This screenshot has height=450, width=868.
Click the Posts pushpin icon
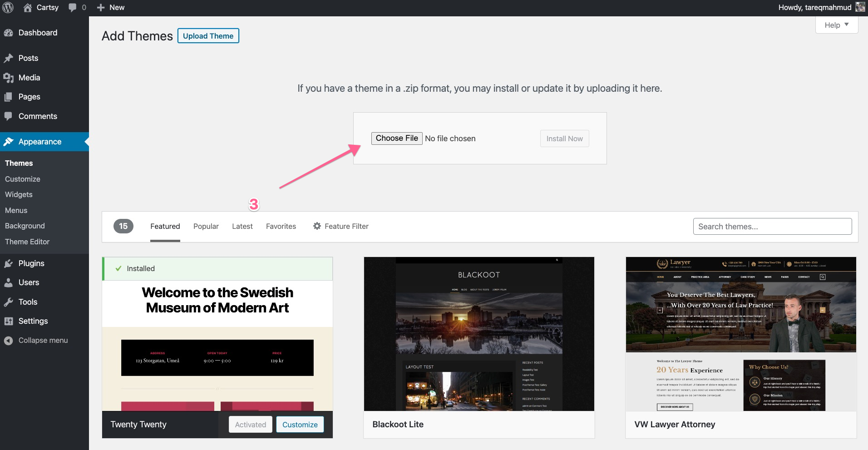(9, 58)
